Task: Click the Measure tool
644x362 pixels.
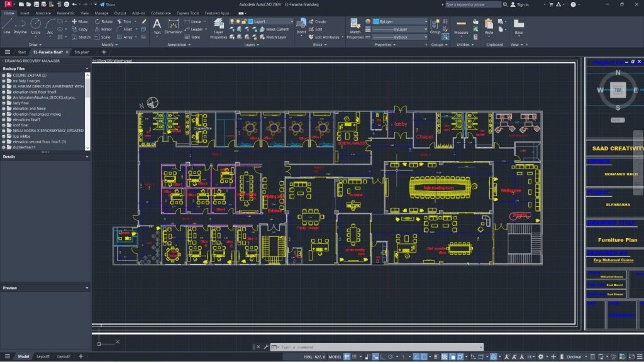Action: coord(461,26)
